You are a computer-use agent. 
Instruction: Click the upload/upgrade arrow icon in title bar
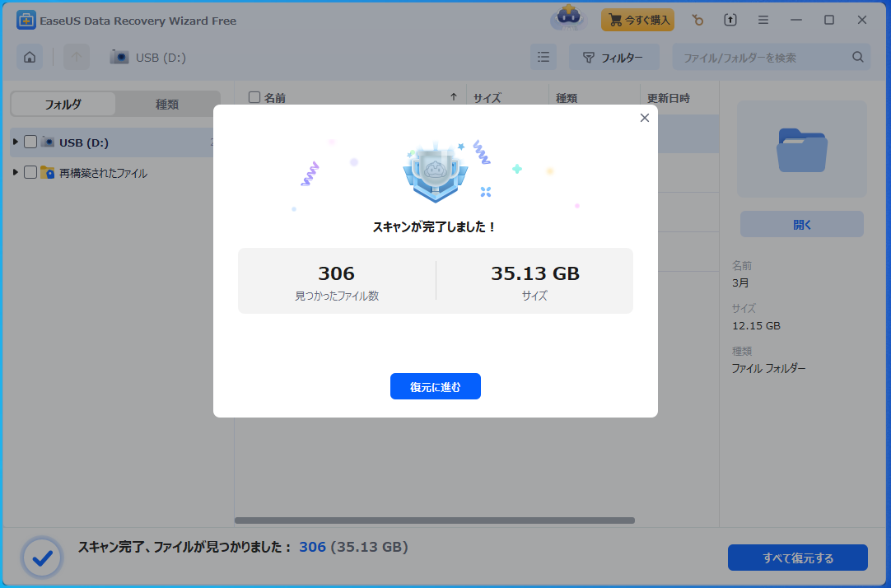pos(730,20)
